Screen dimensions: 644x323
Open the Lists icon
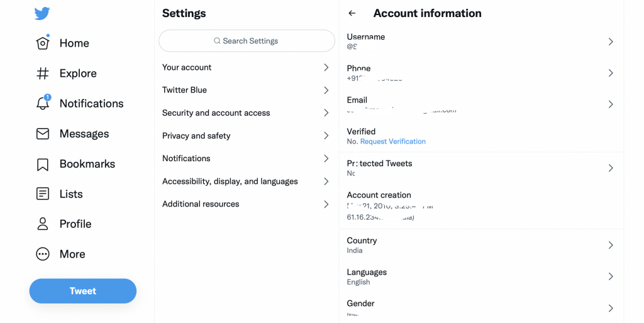click(43, 194)
